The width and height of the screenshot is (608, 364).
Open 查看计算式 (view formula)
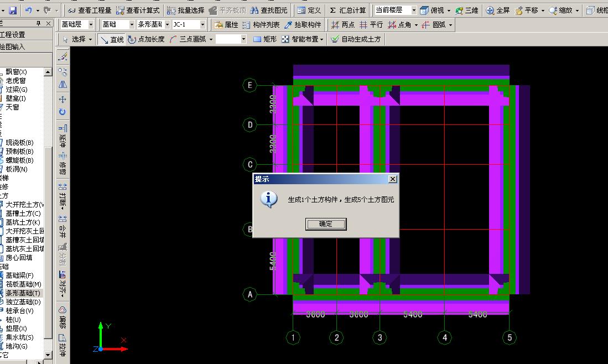click(x=138, y=11)
